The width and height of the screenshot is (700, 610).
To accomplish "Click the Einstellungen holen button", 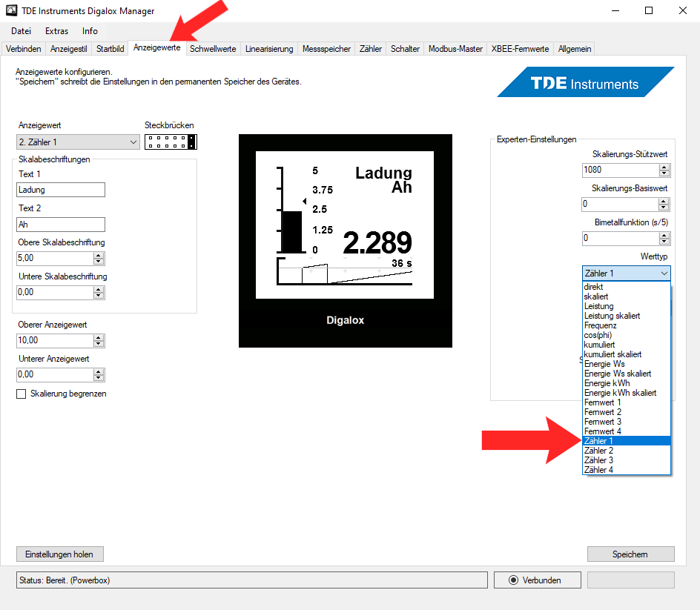I will point(60,554).
